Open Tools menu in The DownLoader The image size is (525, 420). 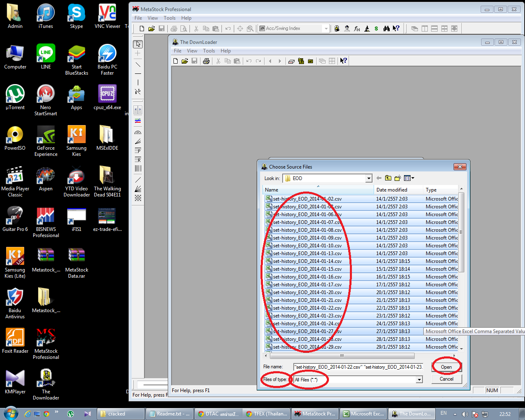[209, 51]
